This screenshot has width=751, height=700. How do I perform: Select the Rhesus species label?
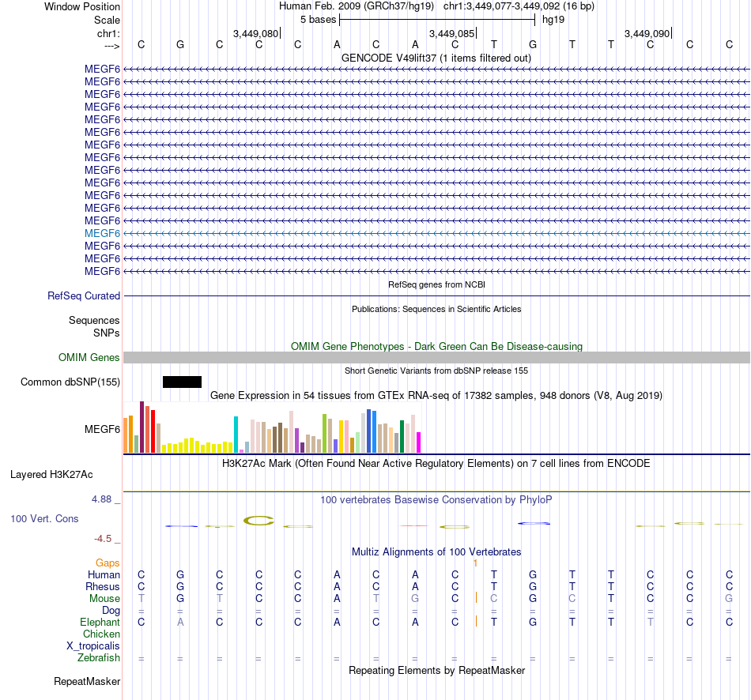coord(103,586)
